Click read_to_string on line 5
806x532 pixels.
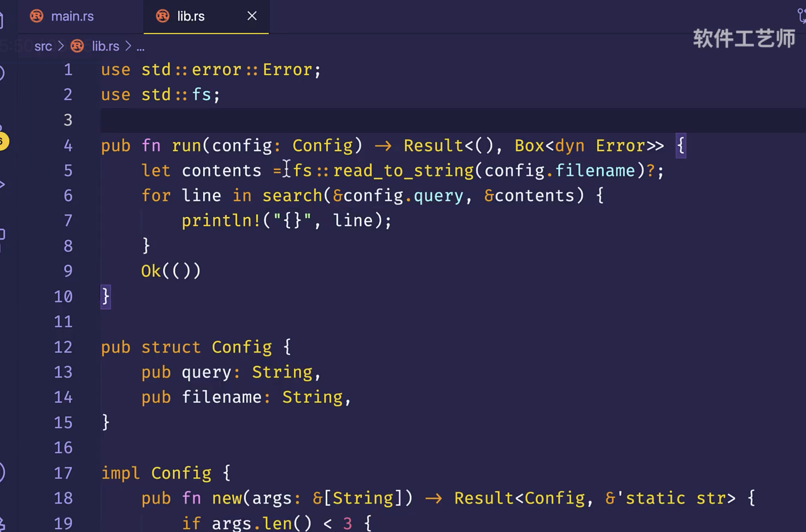403,171
